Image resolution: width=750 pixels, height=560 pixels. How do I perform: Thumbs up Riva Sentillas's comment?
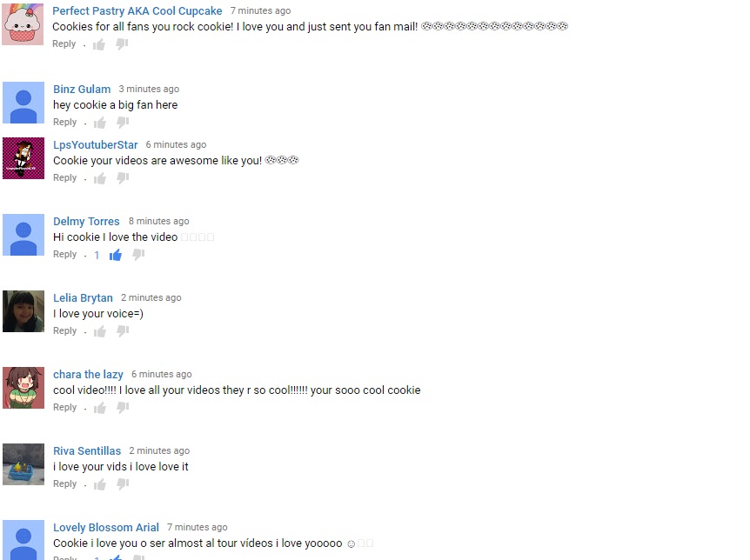[100, 484]
